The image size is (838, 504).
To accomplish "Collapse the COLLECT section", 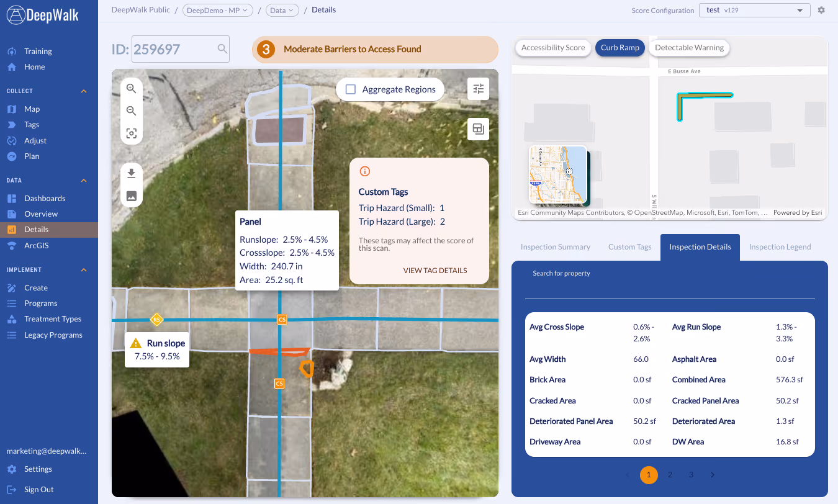I will (84, 91).
